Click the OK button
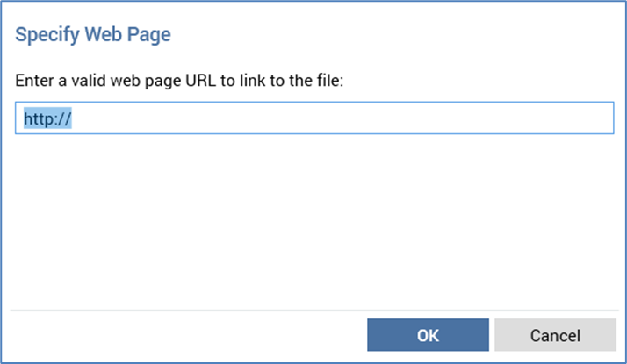 (428, 335)
